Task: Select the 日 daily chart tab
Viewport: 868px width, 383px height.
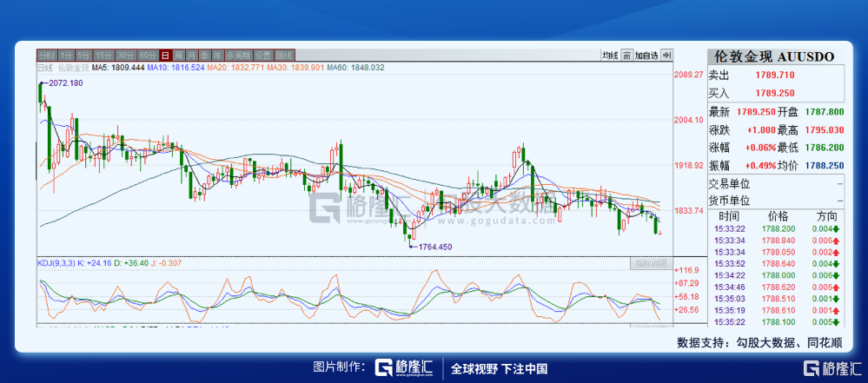Action: point(165,56)
